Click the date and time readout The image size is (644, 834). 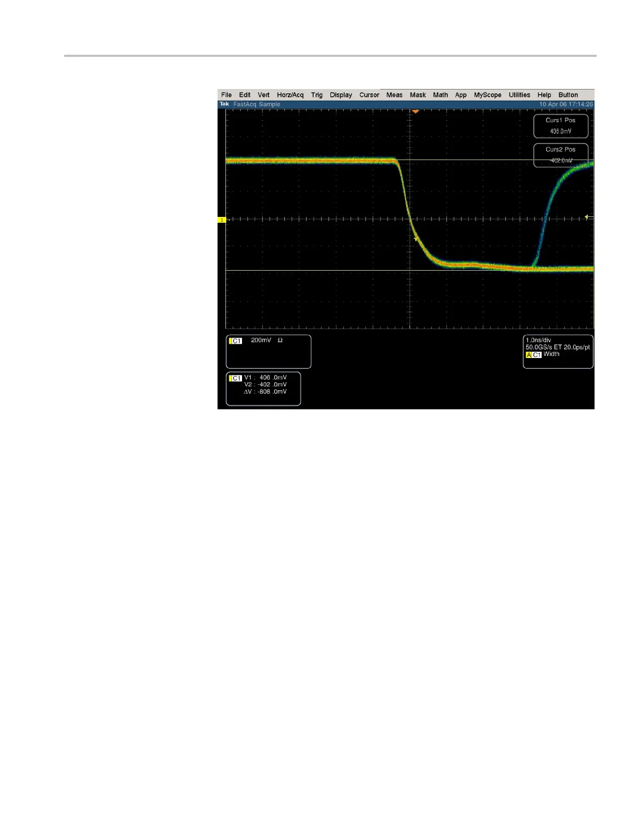pyautogui.click(x=566, y=104)
